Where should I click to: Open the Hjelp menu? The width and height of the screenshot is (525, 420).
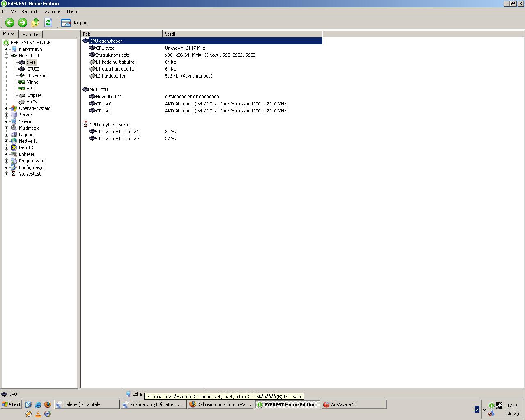click(x=72, y=11)
